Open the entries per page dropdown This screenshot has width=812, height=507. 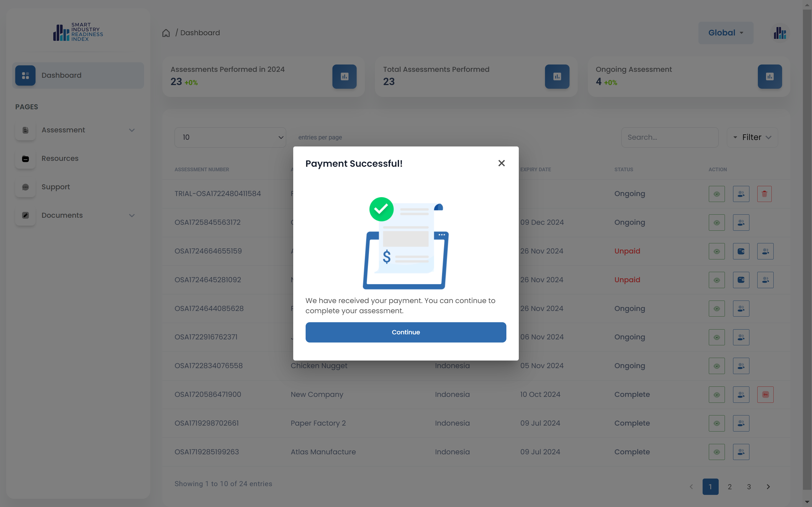(230, 137)
